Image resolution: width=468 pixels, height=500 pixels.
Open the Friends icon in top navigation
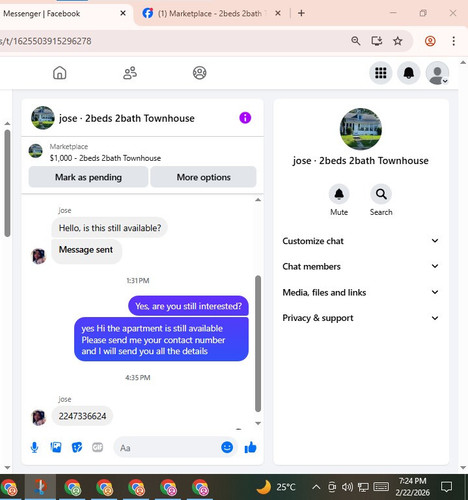130,73
